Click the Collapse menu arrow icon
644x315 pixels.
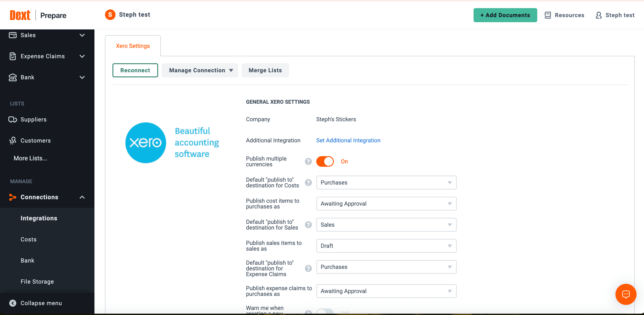coord(13,303)
